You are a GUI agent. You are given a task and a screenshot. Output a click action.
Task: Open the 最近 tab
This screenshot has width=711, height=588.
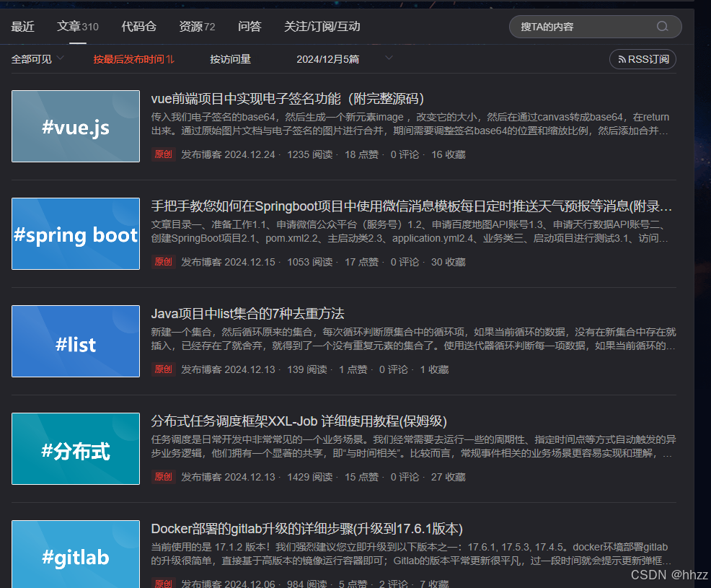(x=22, y=26)
